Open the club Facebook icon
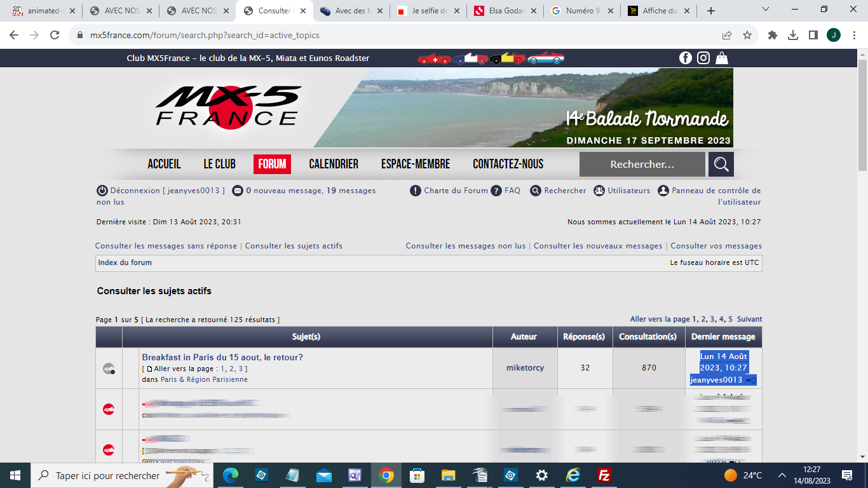The width and height of the screenshot is (868, 488). tap(686, 58)
